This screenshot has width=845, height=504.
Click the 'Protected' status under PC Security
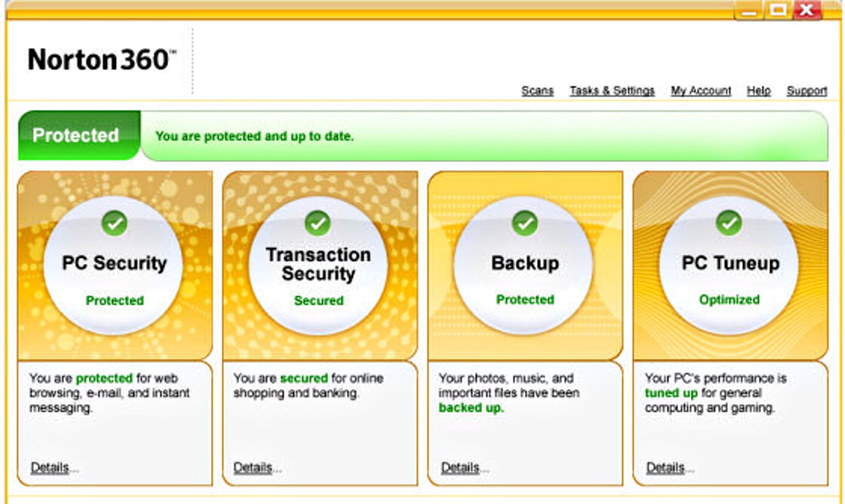pyautogui.click(x=114, y=300)
